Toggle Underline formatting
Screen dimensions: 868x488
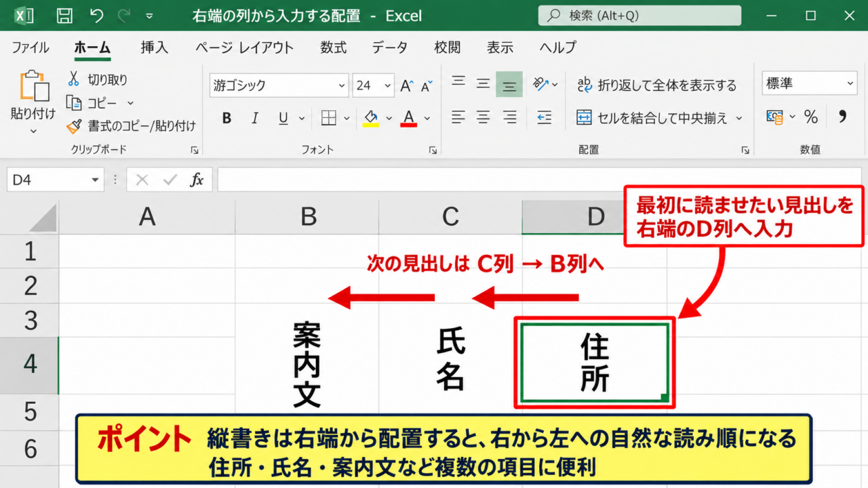click(283, 119)
